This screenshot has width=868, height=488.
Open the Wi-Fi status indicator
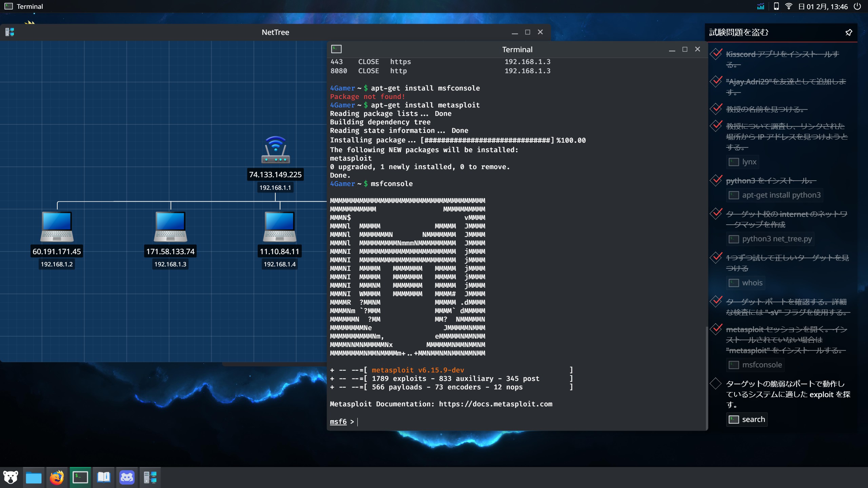click(789, 6)
